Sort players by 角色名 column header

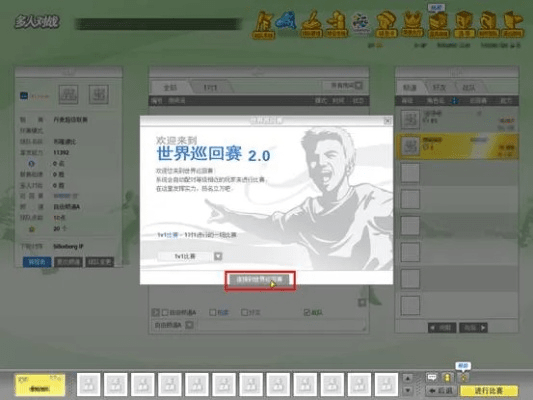click(435, 101)
